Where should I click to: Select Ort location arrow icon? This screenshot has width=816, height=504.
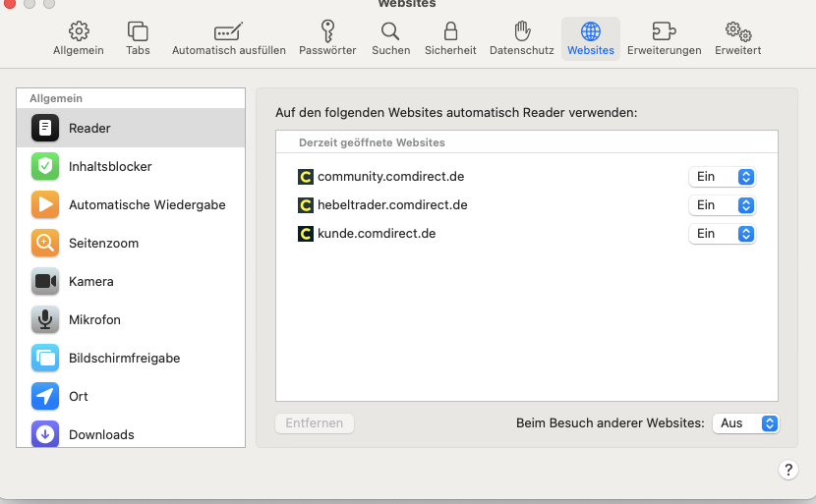(x=45, y=396)
